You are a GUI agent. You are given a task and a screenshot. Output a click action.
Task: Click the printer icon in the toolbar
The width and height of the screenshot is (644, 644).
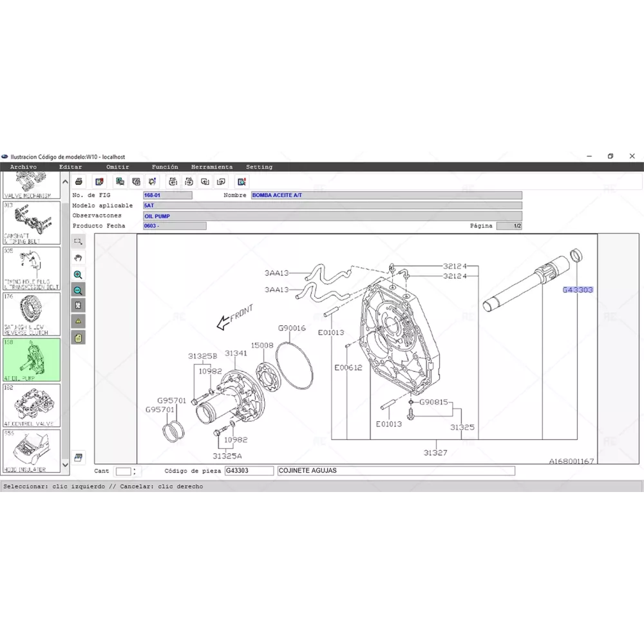coord(79,182)
